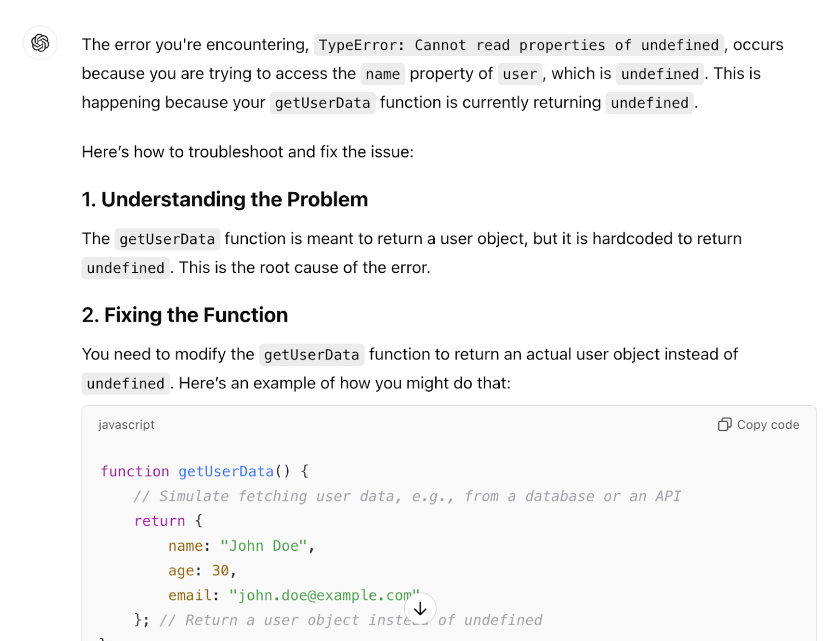Click the ChatGPT logo avatar icon
Screen dimensions: 840x641
tap(40, 43)
